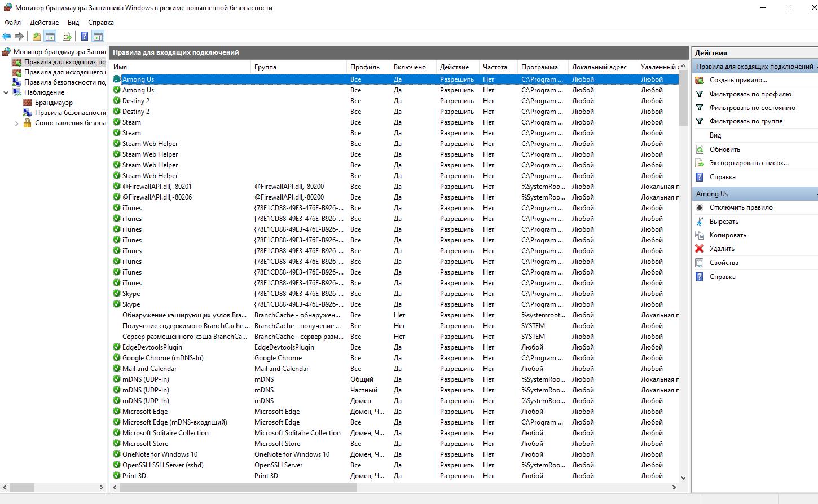The image size is (818, 504).
Task: Open the Действие menu
Action: click(44, 23)
